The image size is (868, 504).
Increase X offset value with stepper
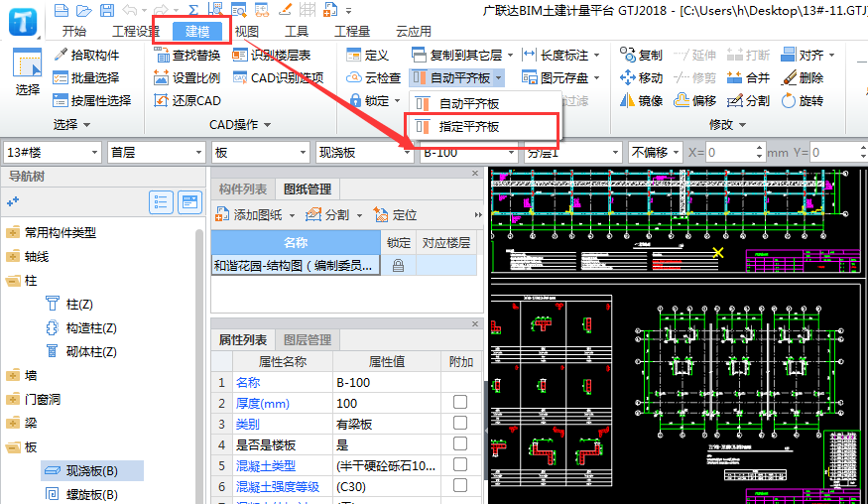click(x=759, y=148)
